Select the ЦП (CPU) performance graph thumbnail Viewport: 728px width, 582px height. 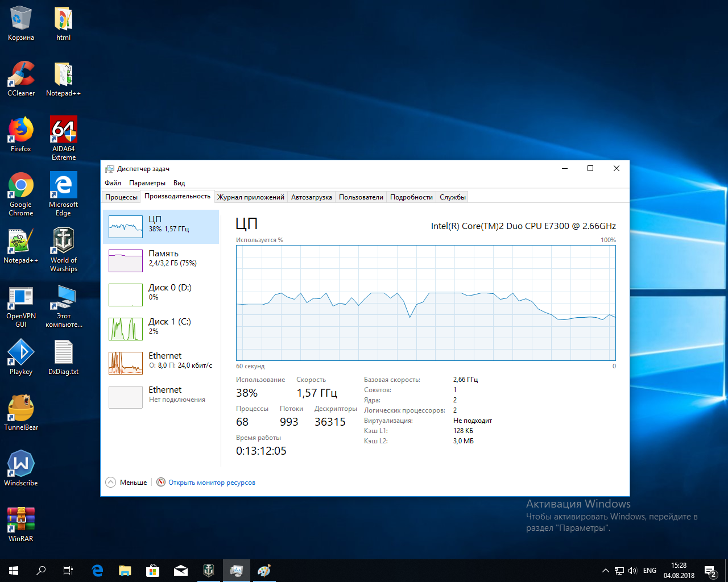click(126, 227)
